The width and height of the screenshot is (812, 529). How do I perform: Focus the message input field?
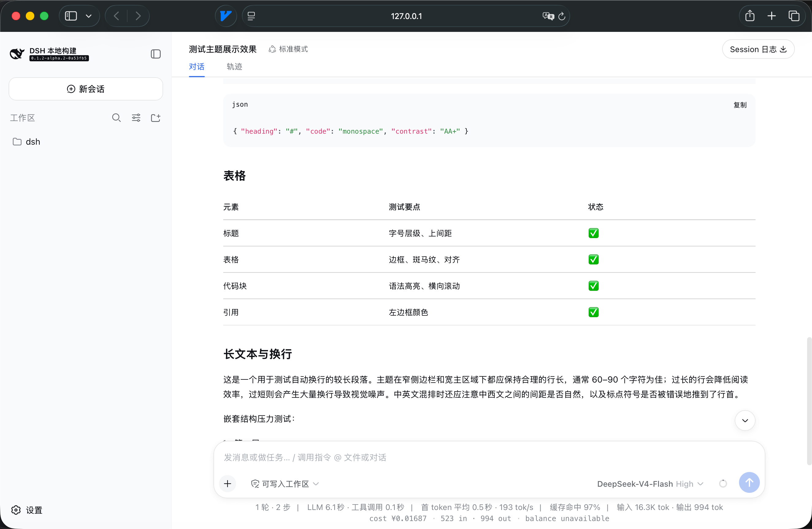click(x=489, y=457)
